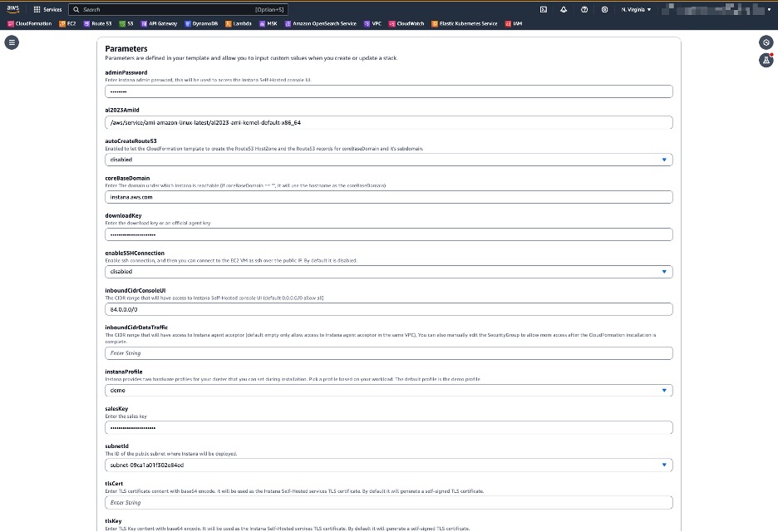
Task: Open the subnetId dropdown
Action: [389, 465]
